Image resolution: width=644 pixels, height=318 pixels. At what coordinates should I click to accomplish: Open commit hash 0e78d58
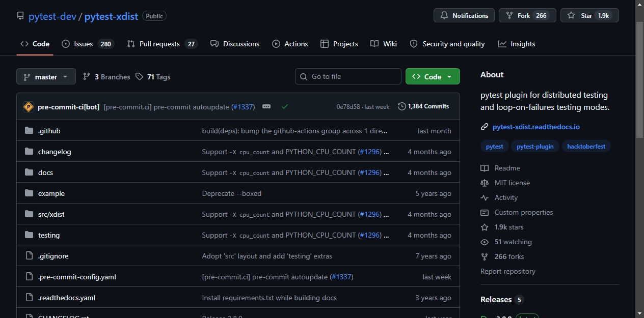(348, 107)
